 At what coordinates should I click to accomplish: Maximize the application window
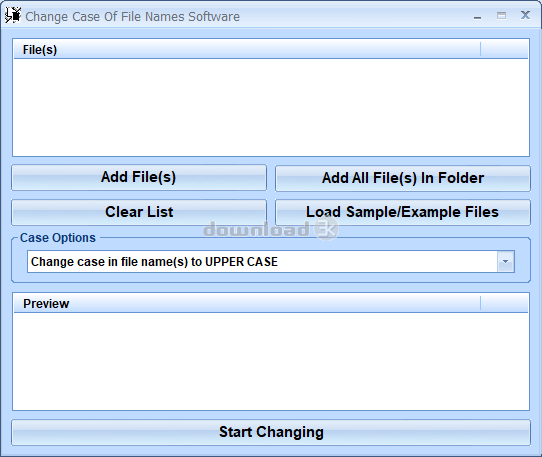[x=501, y=16]
